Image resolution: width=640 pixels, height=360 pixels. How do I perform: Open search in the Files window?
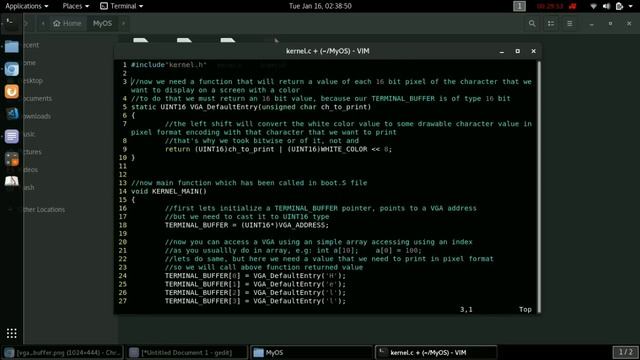pyautogui.click(x=532, y=23)
